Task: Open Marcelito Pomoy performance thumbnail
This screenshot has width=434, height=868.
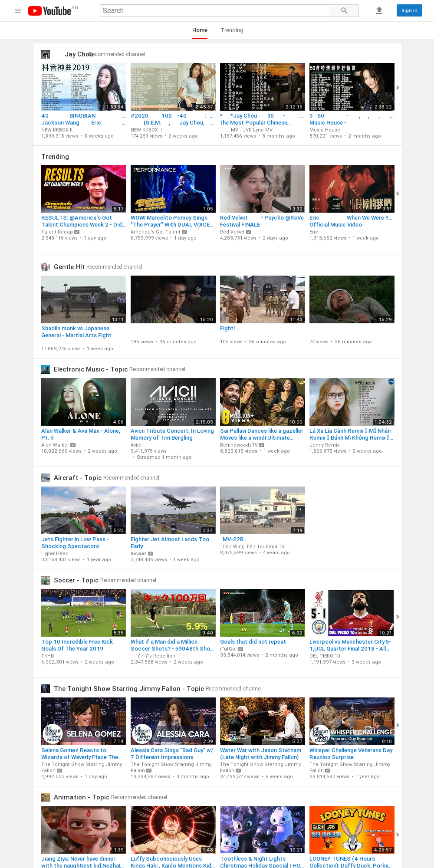Action: 173,189
